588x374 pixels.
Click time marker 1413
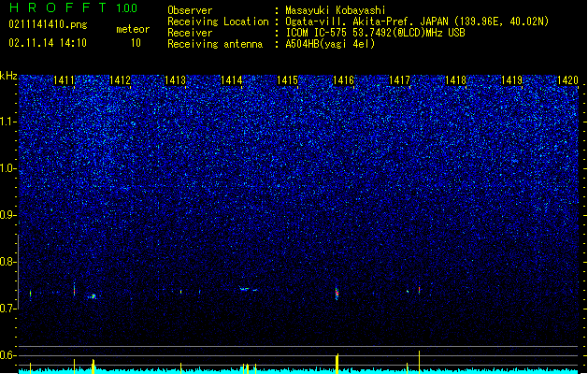tap(176, 79)
